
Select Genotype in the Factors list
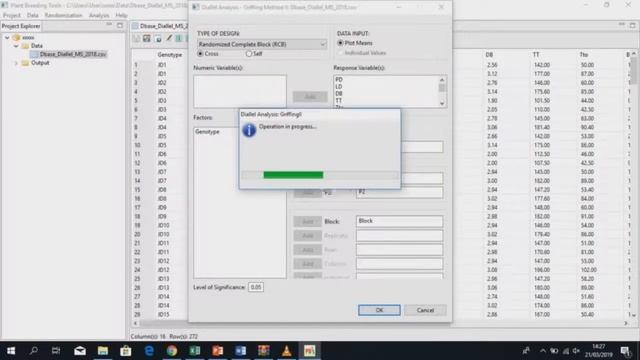pos(207,132)
